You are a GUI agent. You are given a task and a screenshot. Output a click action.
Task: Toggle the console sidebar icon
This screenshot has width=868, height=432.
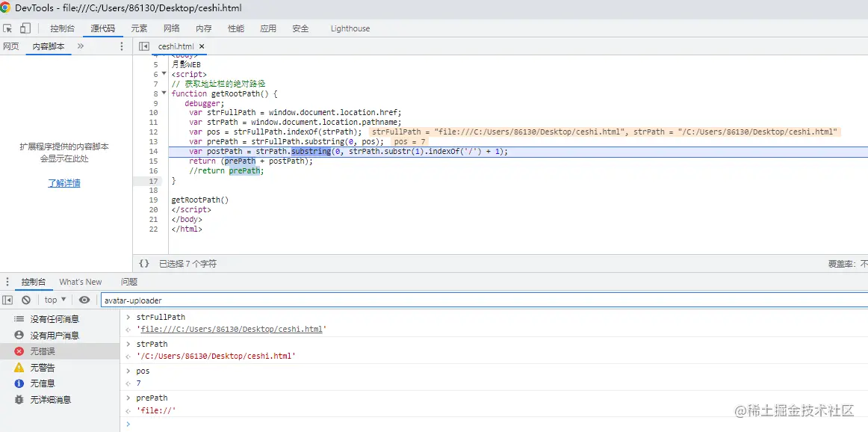(7, 300)
